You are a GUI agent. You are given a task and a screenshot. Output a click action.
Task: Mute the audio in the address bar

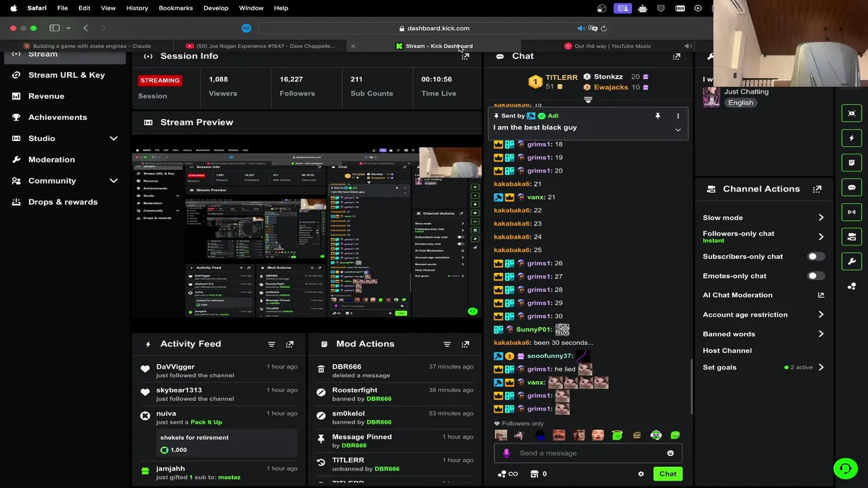[x=581, y=28]
